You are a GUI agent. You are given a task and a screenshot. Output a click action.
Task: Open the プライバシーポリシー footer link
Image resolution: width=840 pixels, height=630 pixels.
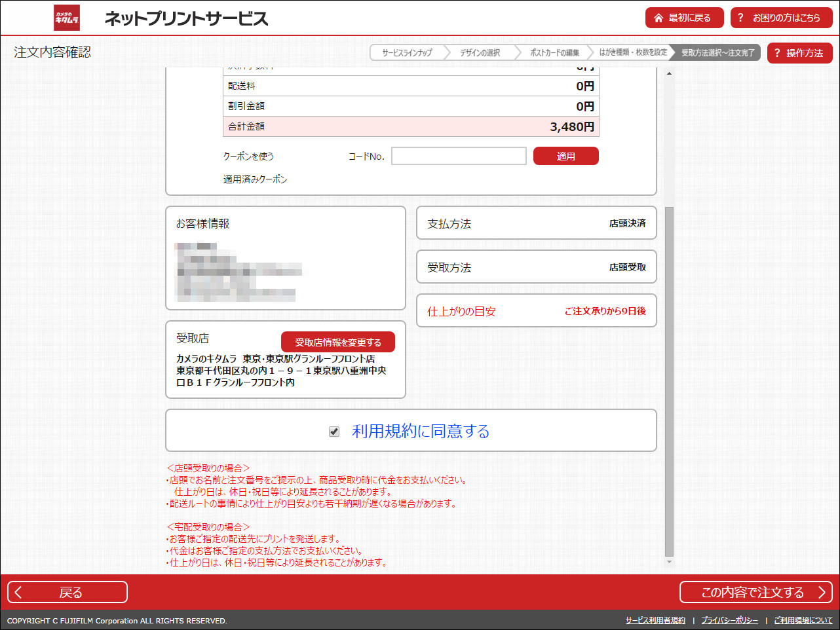(729, 620)
